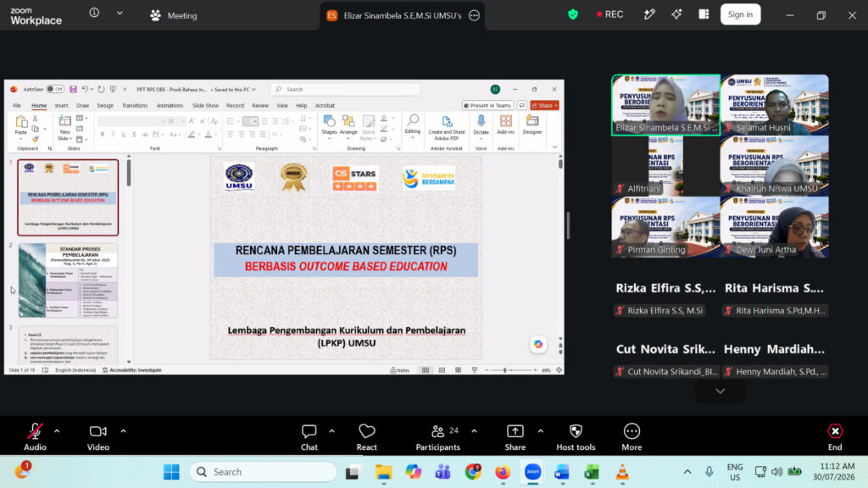Open PowerPoint File menu

coord(17,105)
